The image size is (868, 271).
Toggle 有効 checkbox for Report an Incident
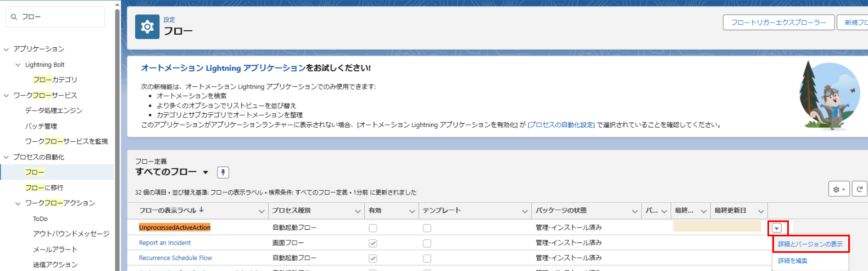373,243
